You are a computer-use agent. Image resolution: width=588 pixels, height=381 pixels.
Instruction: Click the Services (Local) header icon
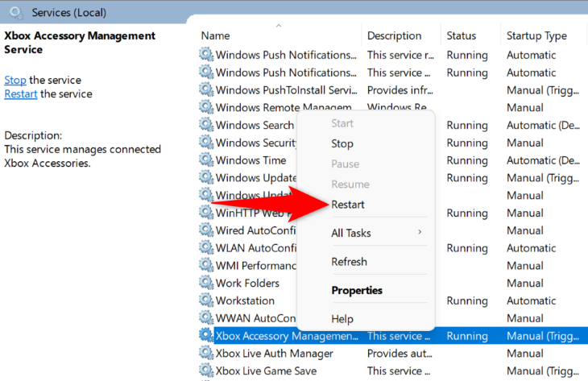click(16, 13)
